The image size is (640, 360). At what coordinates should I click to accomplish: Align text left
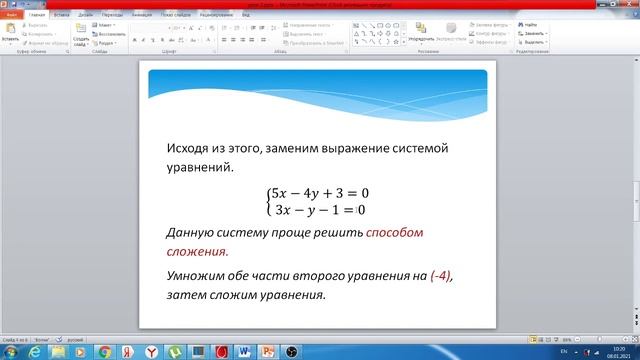point(224,40)
